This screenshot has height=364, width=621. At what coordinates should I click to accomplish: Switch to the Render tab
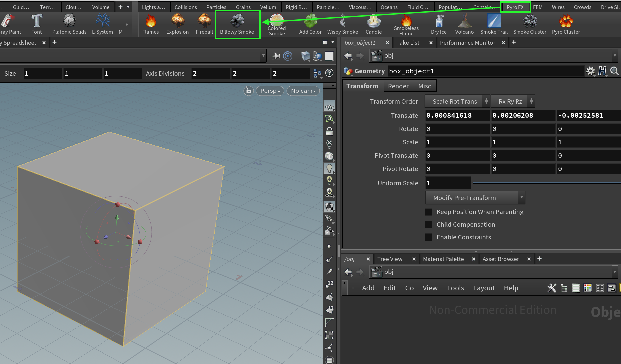398,86
